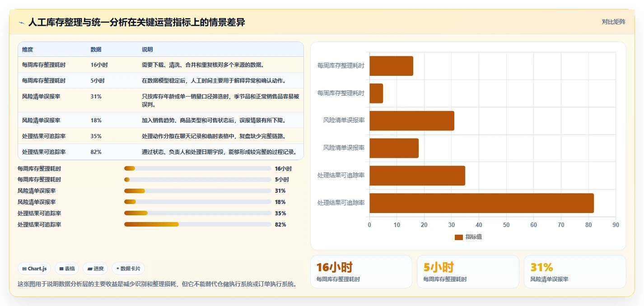This screenshot has width=644, height=306.
Task: Click the 数据卡片 chip
Action: (x=128, y=269)
